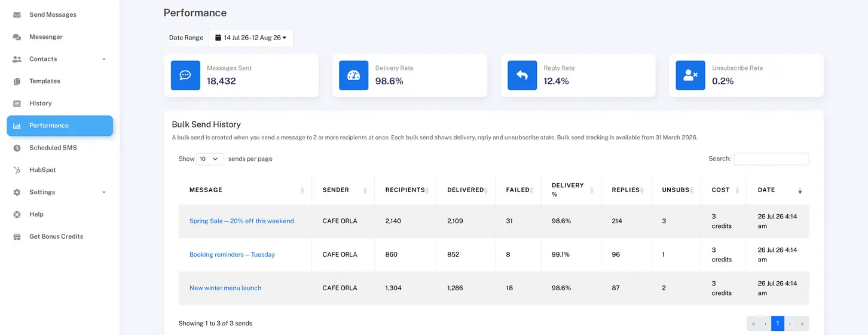868x335 pixels.
Task: Click the Search input field
Action: (x=771, y=159)
